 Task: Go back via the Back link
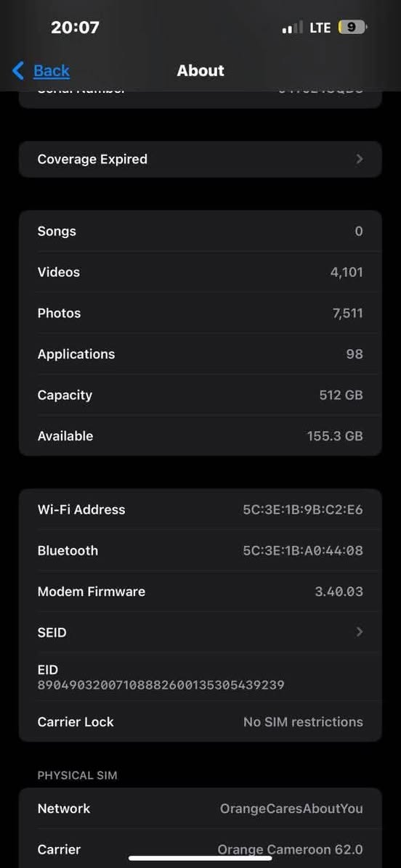[x=52, y=71]
